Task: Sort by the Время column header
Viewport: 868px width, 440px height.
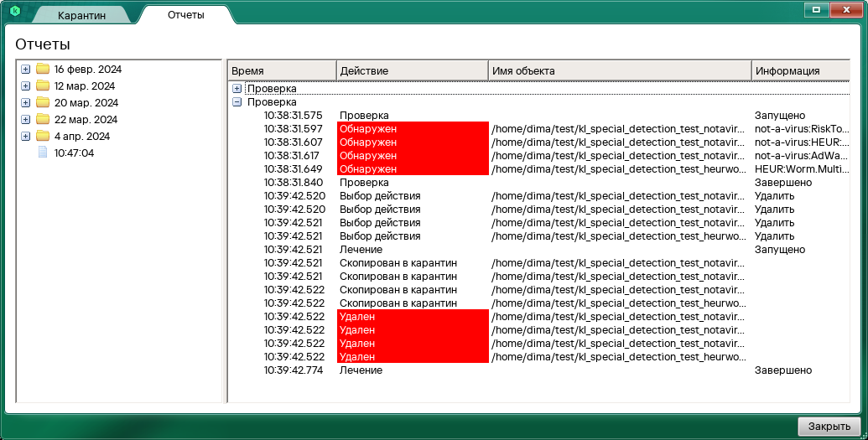Action: tap(282, 71)
